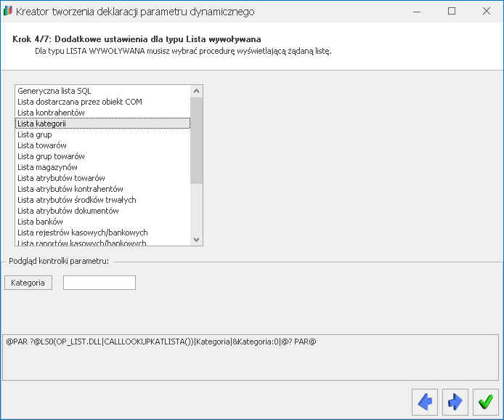The image size is (504, 420).
Task: Select Lista grup entry
Action: 102,134
